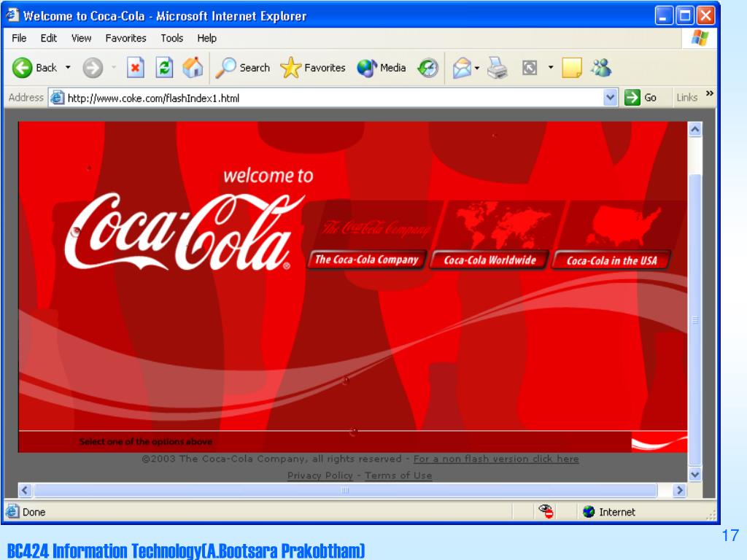Screen dimensions: 747x560
Task: Click the USA map thumbnail image
Action: [624, 225]
